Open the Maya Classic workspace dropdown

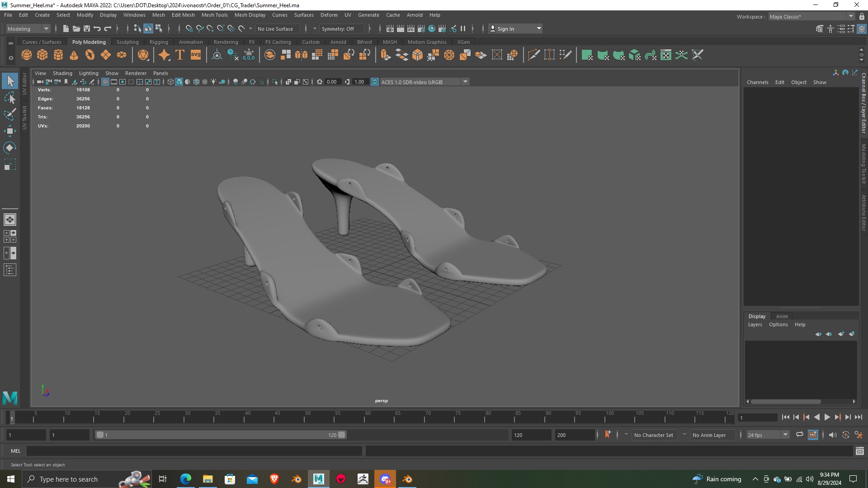(x=811, y=17)
